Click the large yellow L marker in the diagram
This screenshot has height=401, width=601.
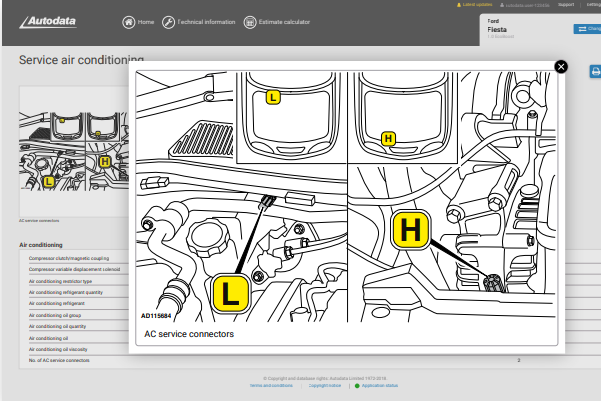pos(230,293)
